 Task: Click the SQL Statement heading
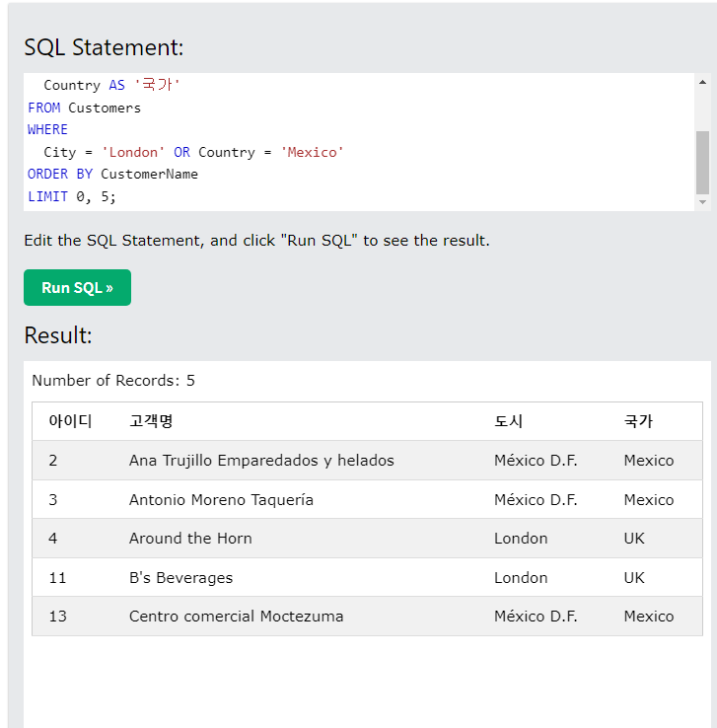(104, 47)
